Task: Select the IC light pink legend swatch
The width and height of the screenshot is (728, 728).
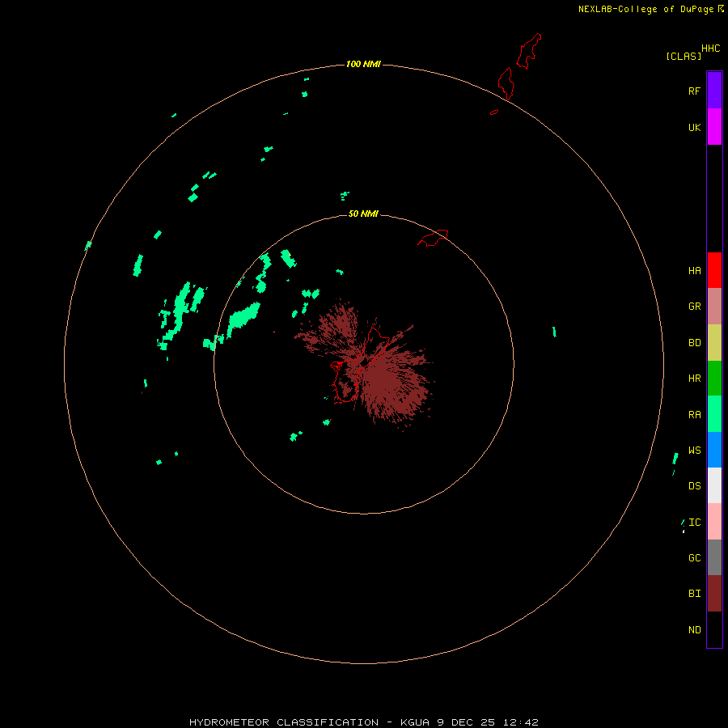Action: click(x=714, y=522)
